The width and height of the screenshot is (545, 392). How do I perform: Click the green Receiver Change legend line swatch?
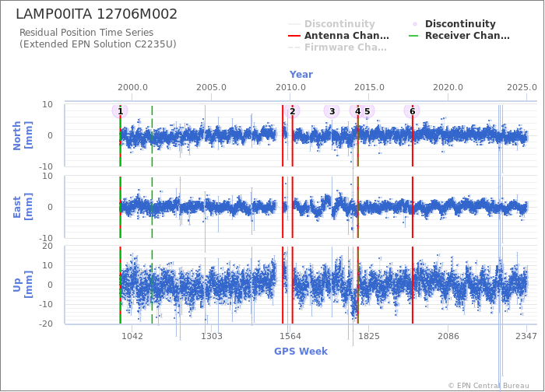tap(415, 36)
